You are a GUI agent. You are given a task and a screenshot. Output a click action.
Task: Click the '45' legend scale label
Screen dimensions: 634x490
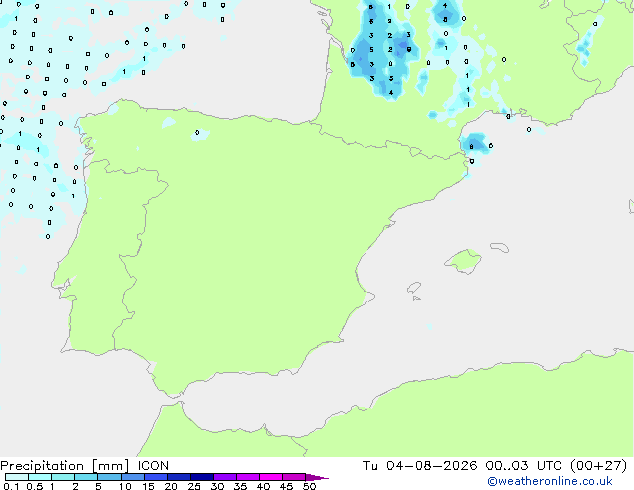coord(286,486)
